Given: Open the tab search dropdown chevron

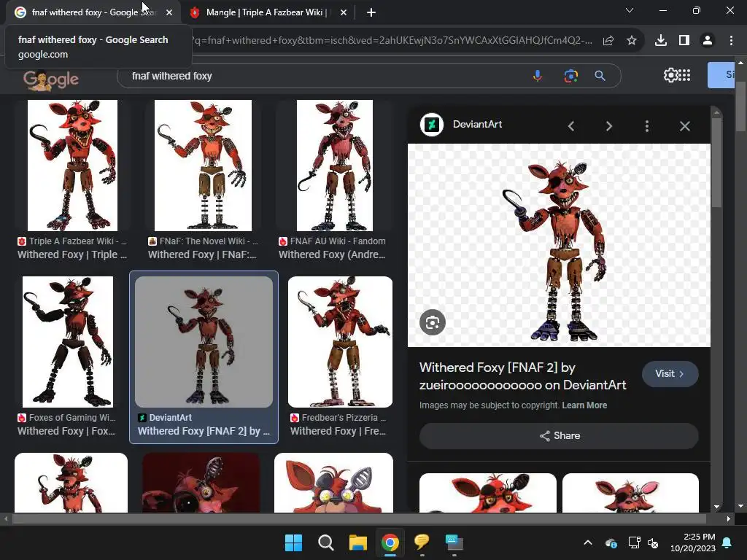Looking at the screenshot, I should tap(630, 10).
